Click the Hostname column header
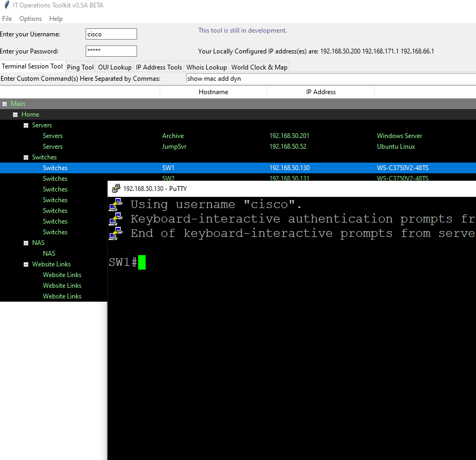The height and width of the screenshot is (460, 476). [x=214, y=92]
